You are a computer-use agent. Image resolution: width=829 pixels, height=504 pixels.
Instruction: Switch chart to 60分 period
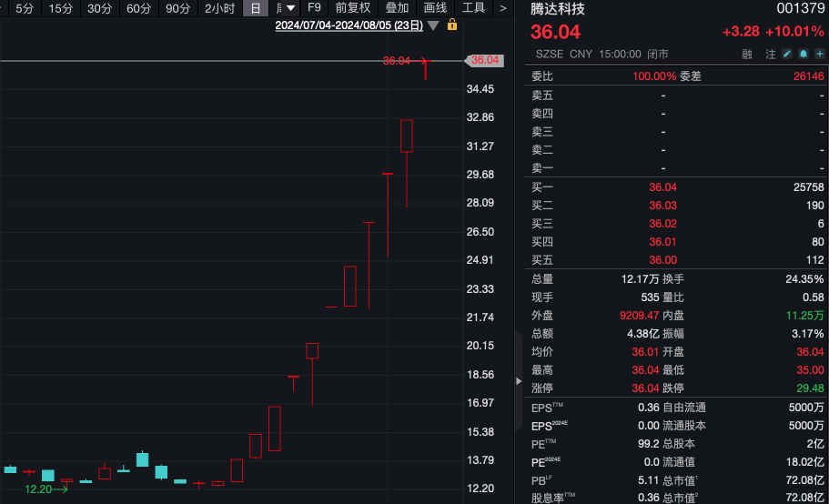(138, 8)
